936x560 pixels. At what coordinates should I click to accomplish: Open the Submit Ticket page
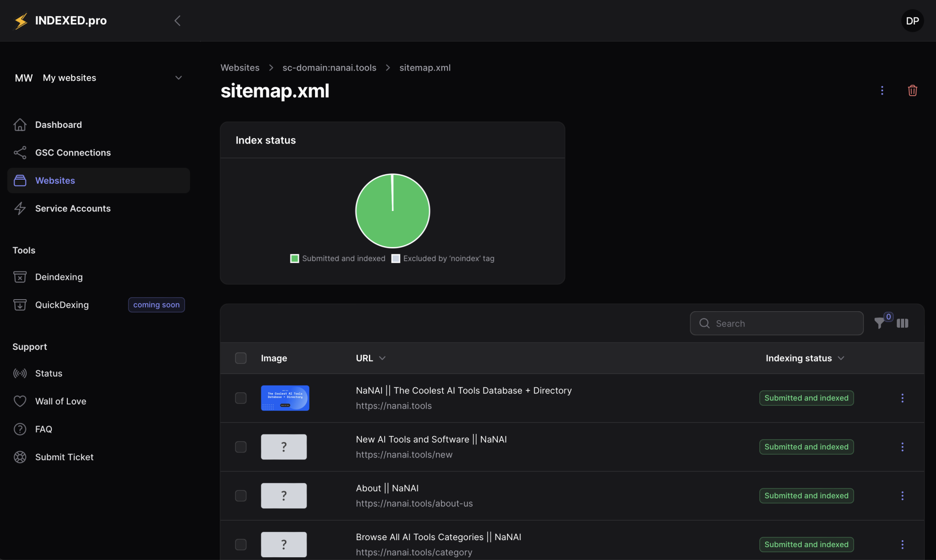98,457
